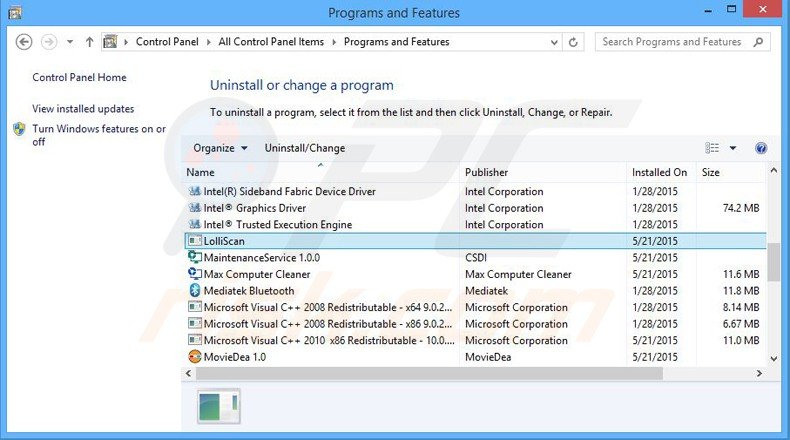Viewport: 790px width, 440px height.
Task: Sort by the Publisher column header
Action: point(487,172)
